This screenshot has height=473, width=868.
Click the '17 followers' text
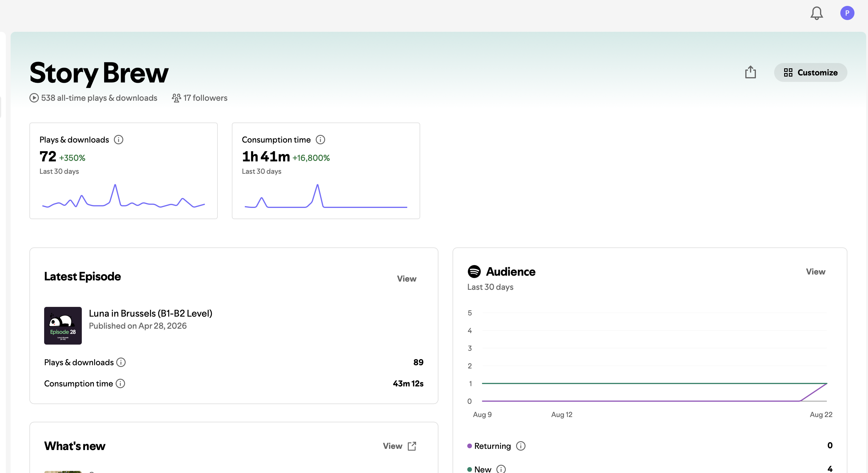(x=206, y=98)
